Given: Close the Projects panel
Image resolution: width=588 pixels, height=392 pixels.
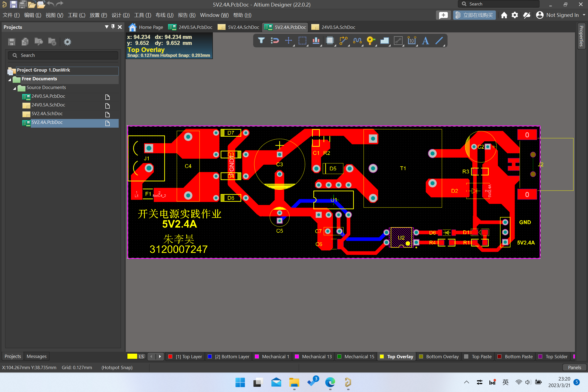Looking at the screenshot, I should click(x=120, y=27).
